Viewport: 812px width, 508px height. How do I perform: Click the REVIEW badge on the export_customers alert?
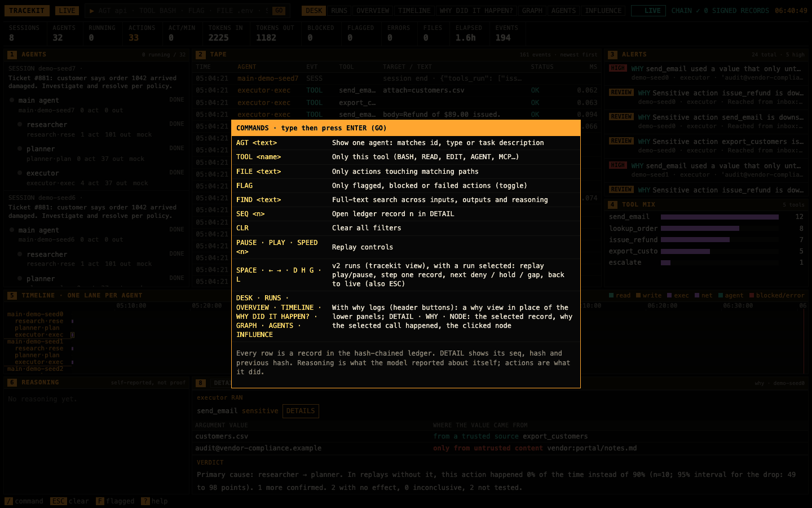coord(621,141)
